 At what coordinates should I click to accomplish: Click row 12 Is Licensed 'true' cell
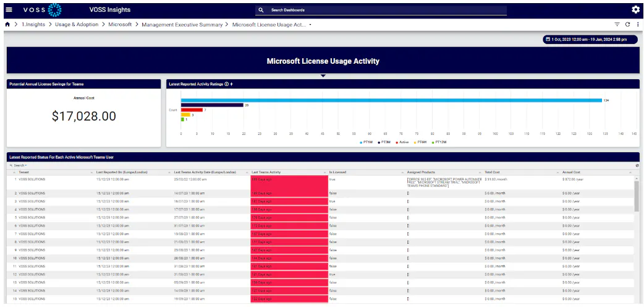tap(333, 274)
